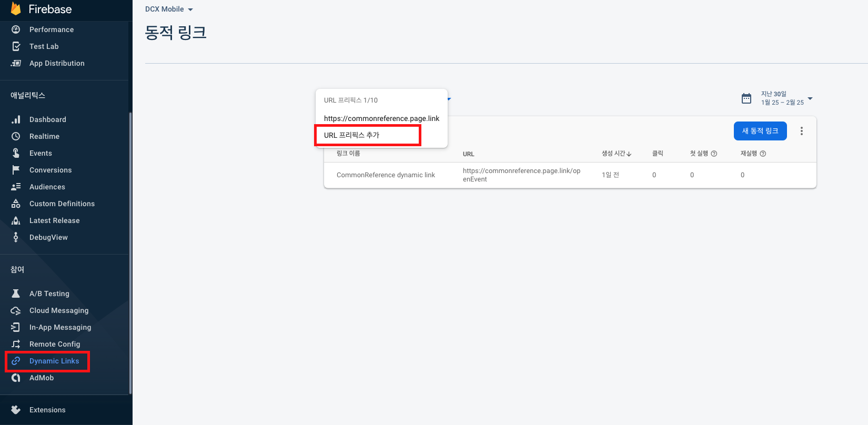This screenshot has width=868, height=425.
Task: Click the DebugView icon
Action: click(16, 237)
